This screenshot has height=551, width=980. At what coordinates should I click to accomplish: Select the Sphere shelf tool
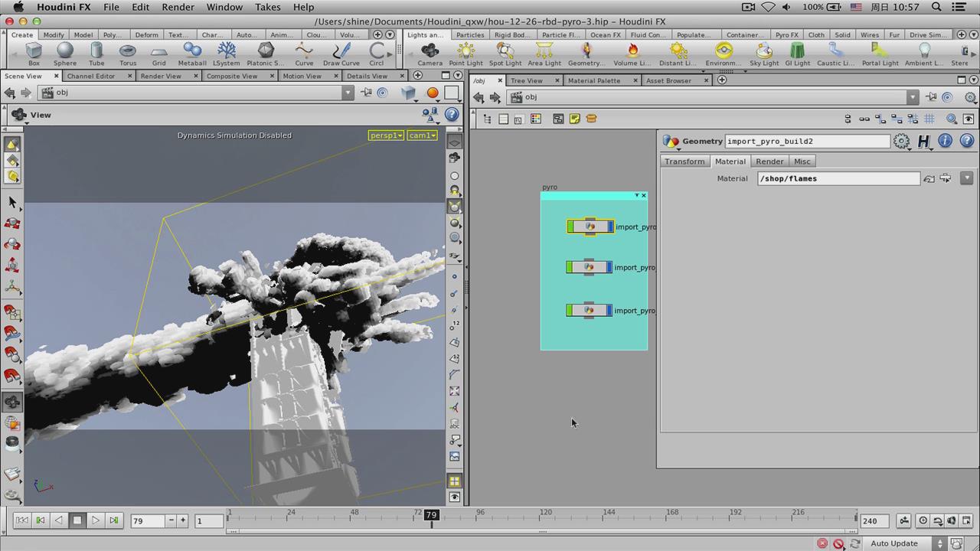pyautogui.click(x=65, y=54)
